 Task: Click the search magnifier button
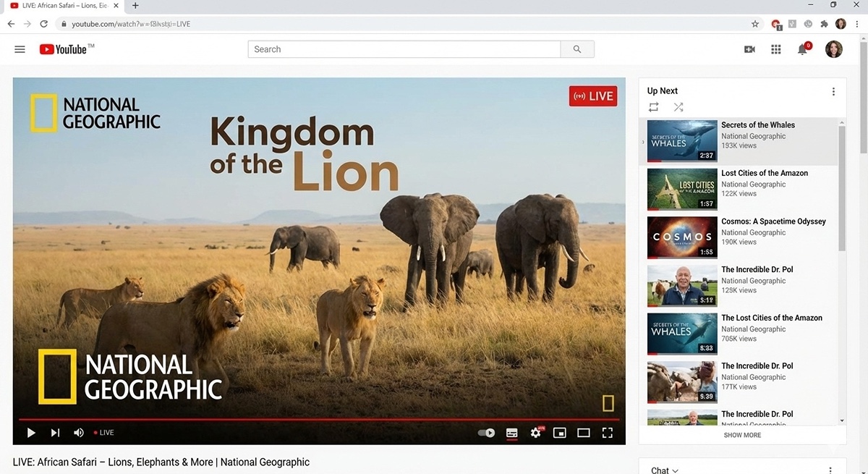click(x=576, y=49)
